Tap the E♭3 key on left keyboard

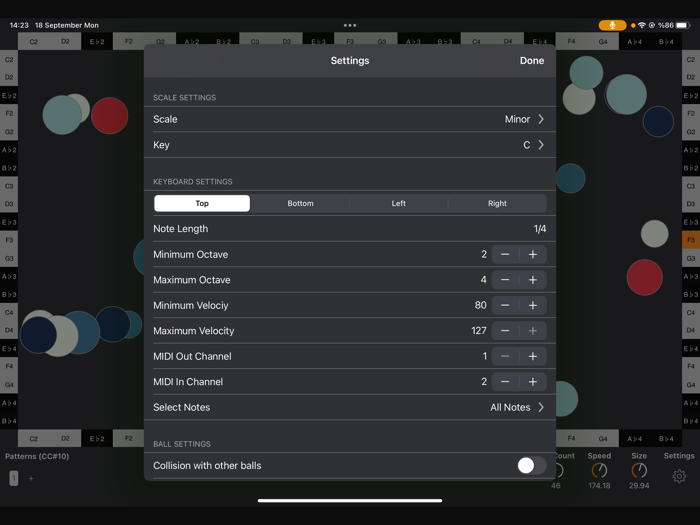click(9, 222)
